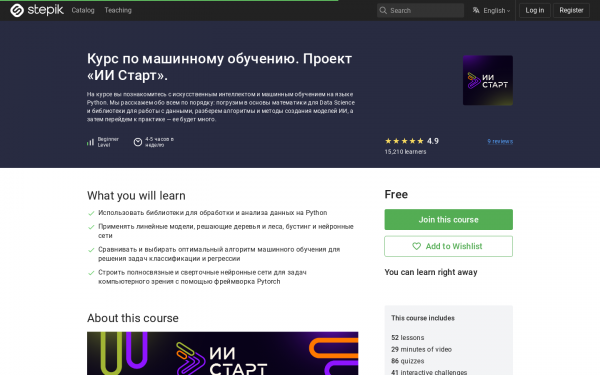Click the language translate icon
This screenshot has height=375, width=600.
476,10
